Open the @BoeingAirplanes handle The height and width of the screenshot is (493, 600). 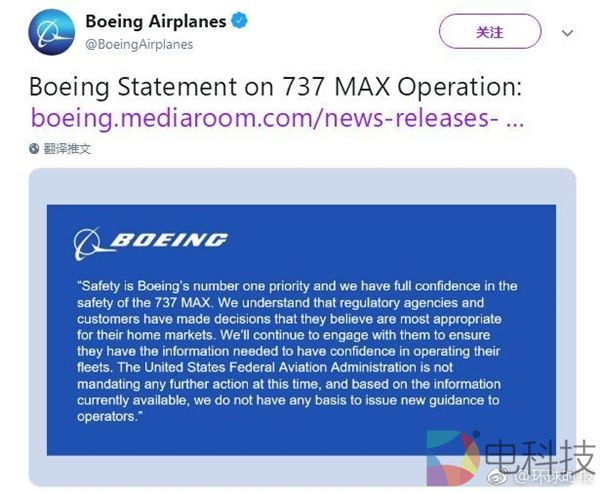coord(139,44)
